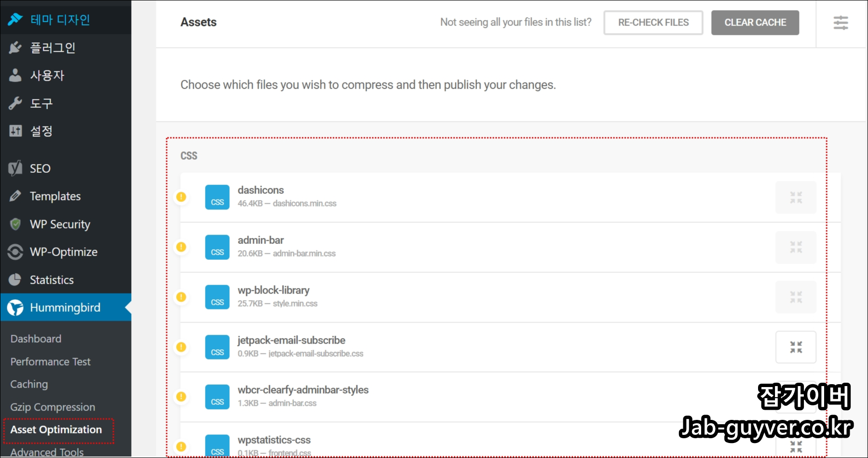Click the wp-block-library file name
868x458 pixels.
(x=273, y=290)
